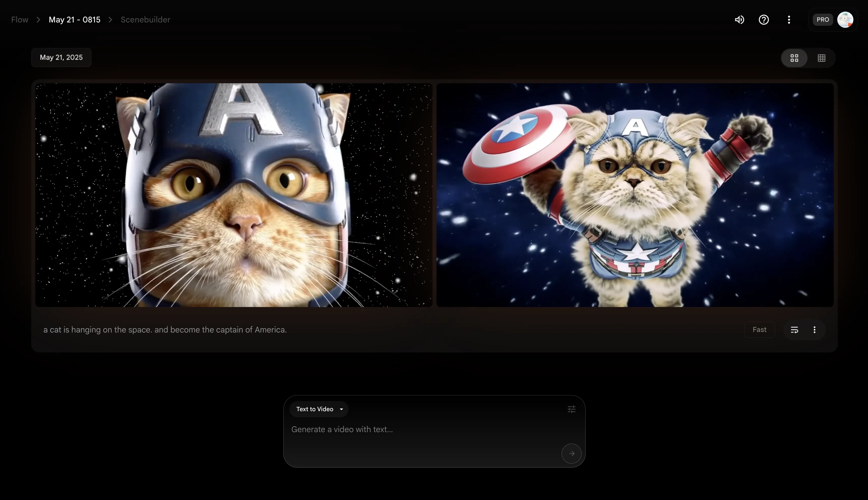Expand the Text to Video dropdown
Screen dimensions: 868x500
pyautogui.click(x=319, y=409)
